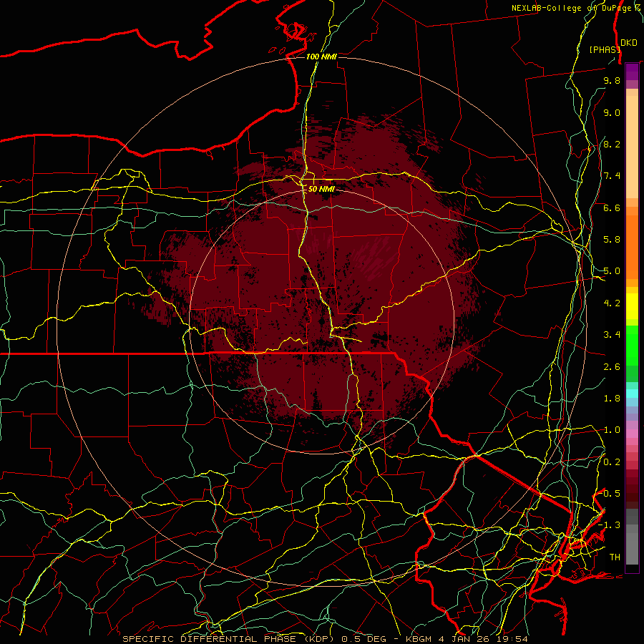Click the [PHAS] units label

pyautogui.click(x=605, y=49)
